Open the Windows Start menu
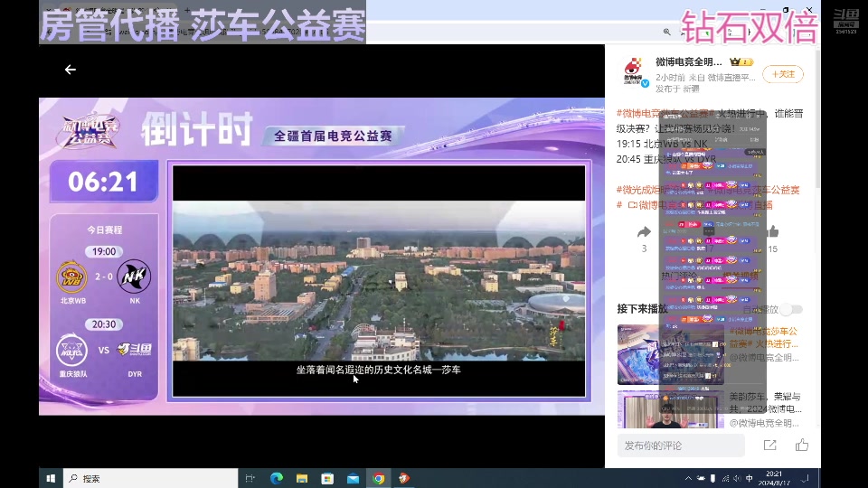 pyautogui.click(x=51, y=479)
